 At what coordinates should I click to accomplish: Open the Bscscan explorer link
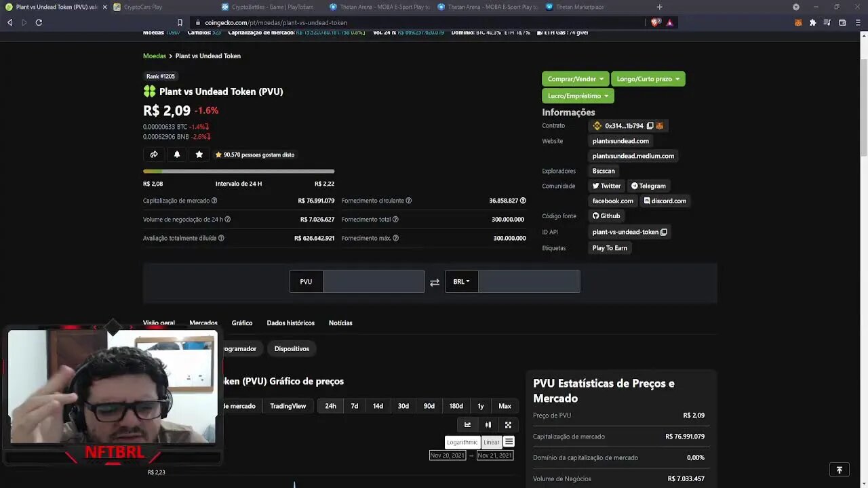[x=604, y=171]
